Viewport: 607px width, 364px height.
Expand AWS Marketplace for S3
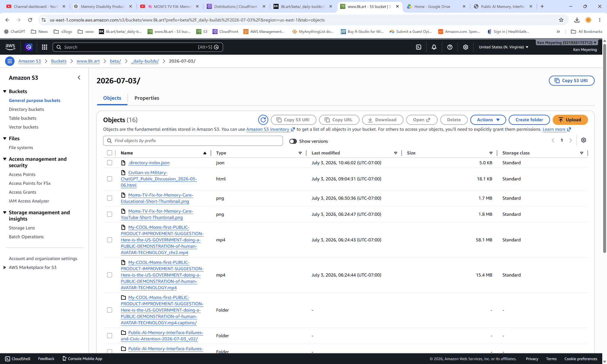click(5, 267)
